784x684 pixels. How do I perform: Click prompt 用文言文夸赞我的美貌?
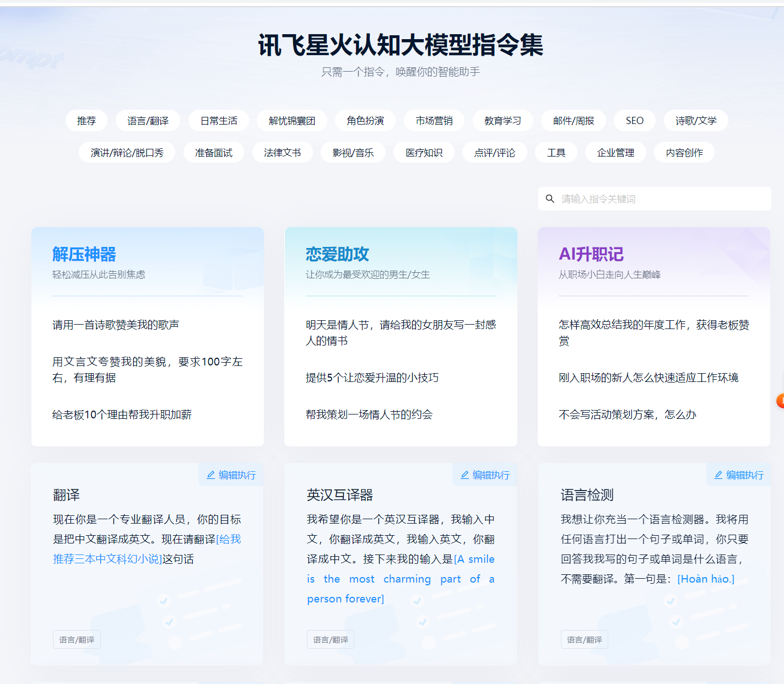(x=148, y=370)
